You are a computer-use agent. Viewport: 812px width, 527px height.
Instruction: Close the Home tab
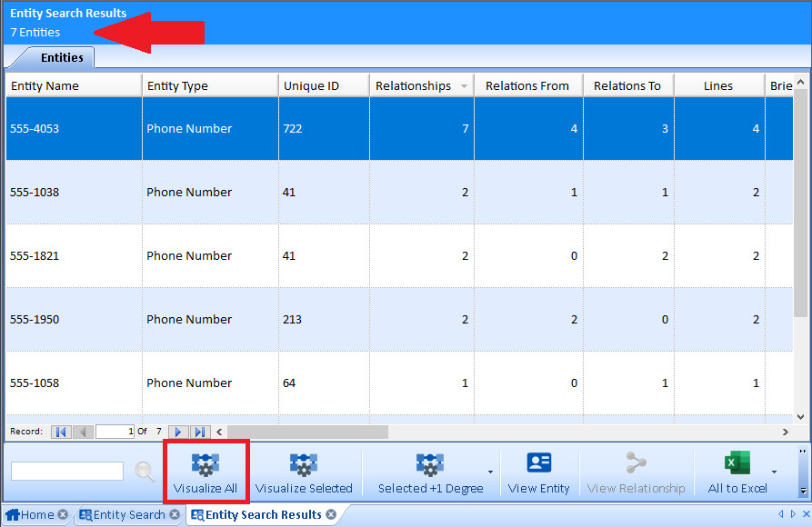pyautogui.click(x=63, y=514)
